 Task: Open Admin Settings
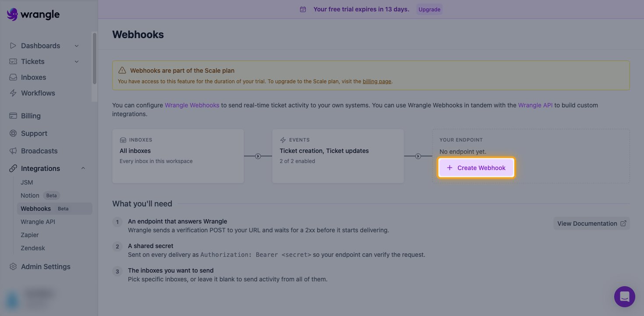pyautogui.click(x=46, y=266)
